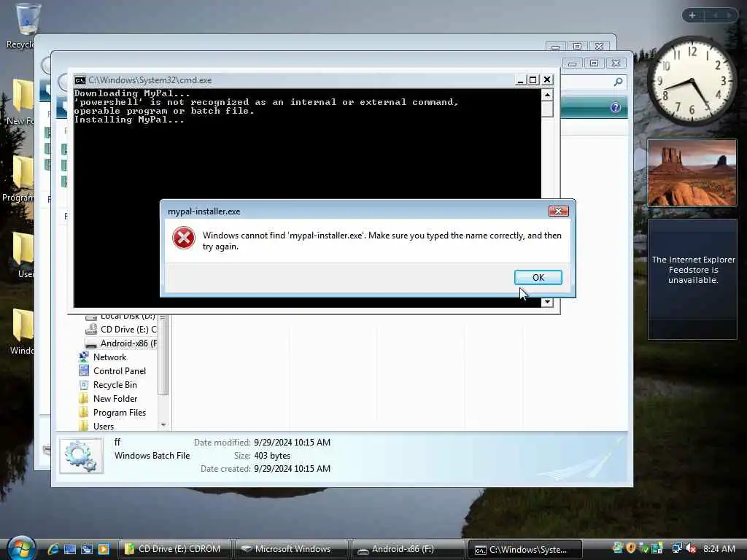This screenshot has width=747, height=560.
Task: Close the mypal-installer.exe error dialog
Action: (558, 211)
